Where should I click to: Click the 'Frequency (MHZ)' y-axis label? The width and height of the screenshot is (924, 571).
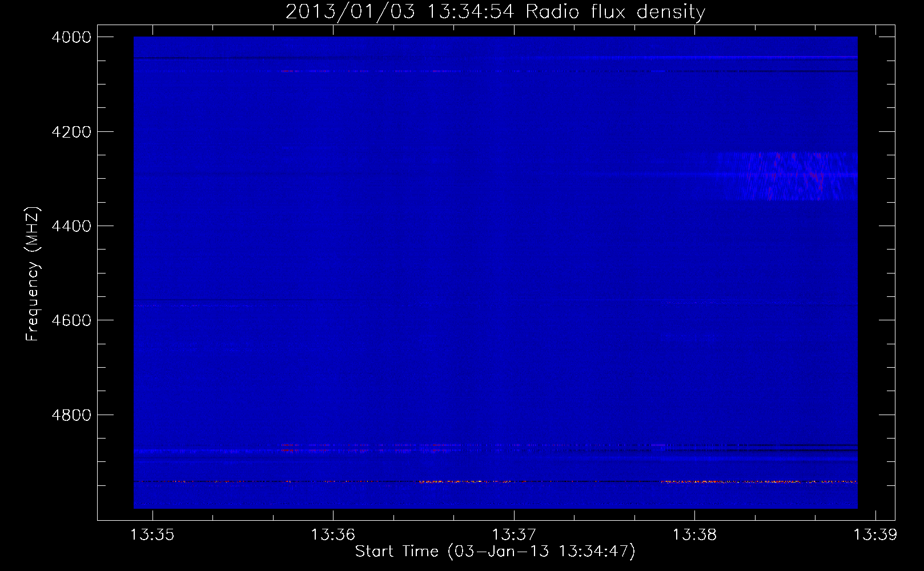(33, 274)
